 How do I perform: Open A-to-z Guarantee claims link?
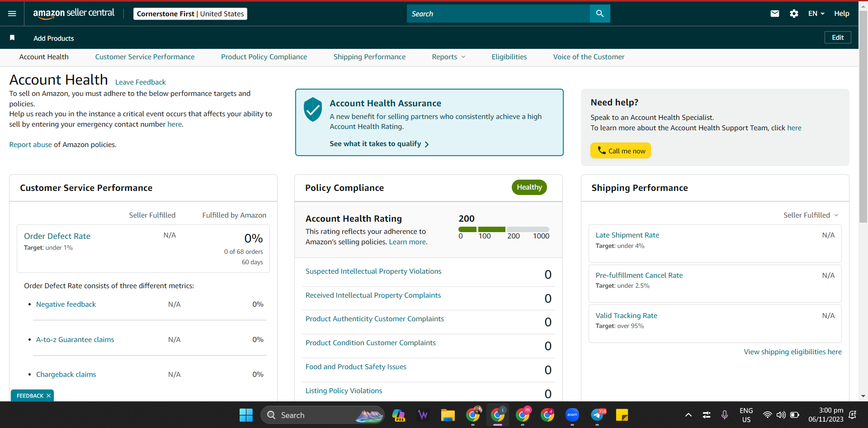75,340
